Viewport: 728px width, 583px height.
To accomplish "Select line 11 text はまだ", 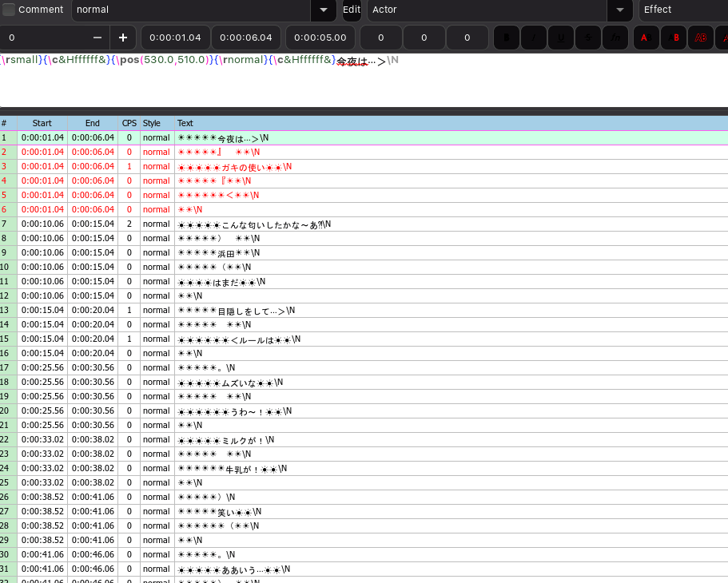I will tap(225, 282).
